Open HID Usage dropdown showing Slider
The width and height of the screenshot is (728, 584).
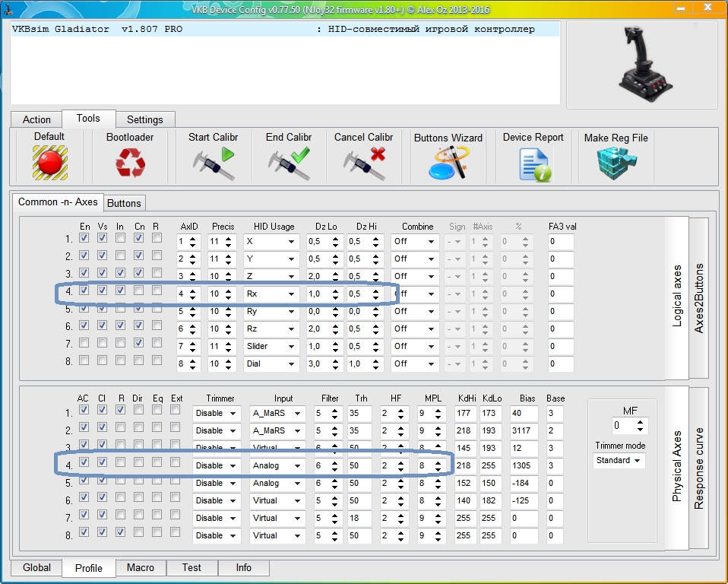(271, 347)
